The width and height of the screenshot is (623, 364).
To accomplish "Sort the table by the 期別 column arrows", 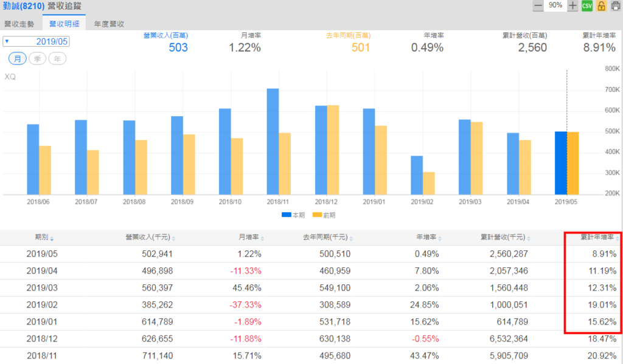I will click(x=52, y=238).
